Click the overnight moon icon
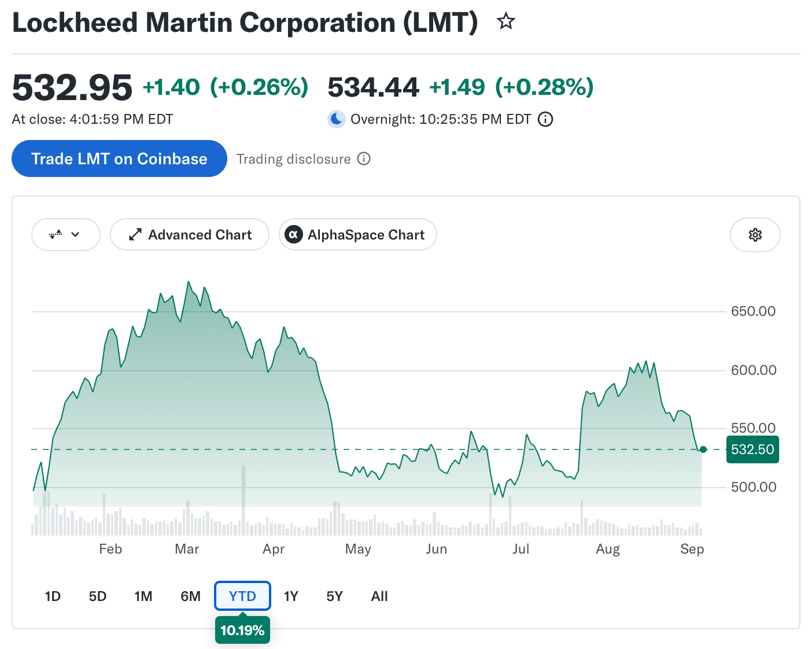The height and width of the screenshot is (649, 812). 337,119
